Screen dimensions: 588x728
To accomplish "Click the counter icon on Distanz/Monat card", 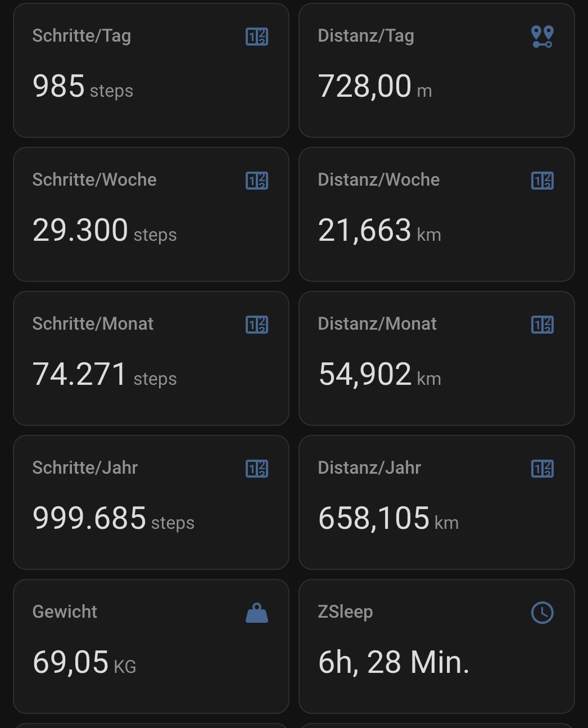I will (x=542, y=325).
